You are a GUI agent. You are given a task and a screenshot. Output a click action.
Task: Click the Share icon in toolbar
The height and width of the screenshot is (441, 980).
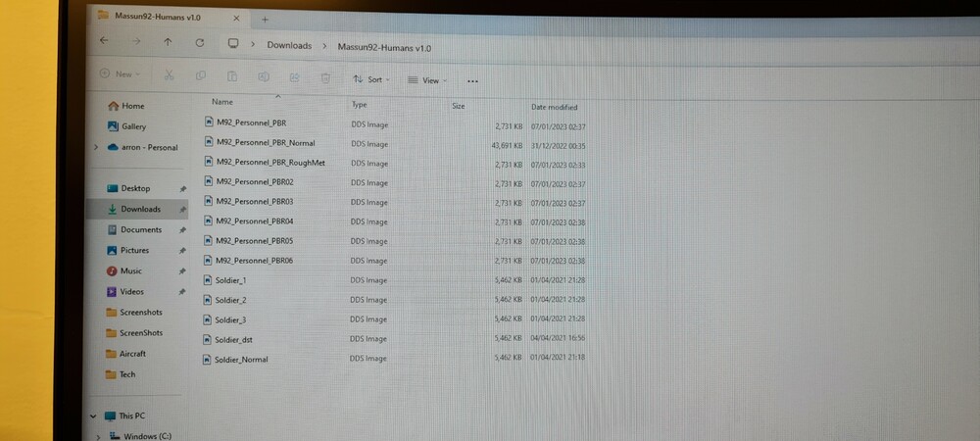[x=294, y=77]
